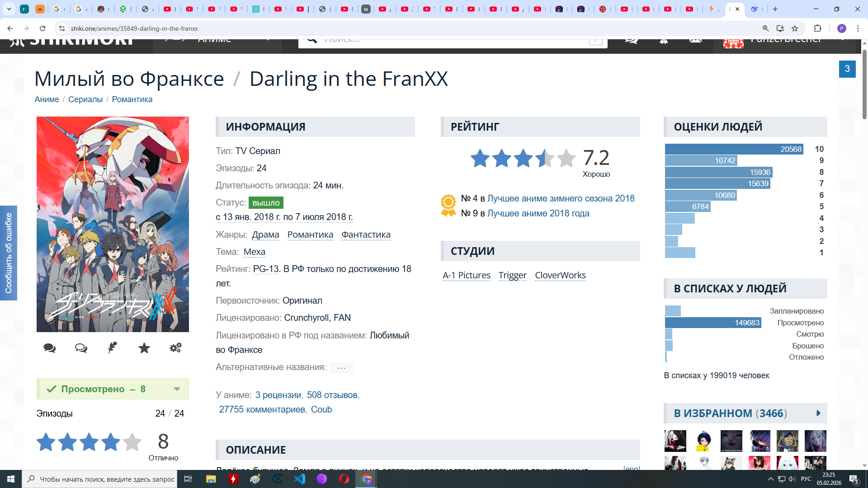The width and height of the screenshot is (868, 488).
Task: Click the outlined chat bubbles icon under poster
Action: (x=81, y=348)
